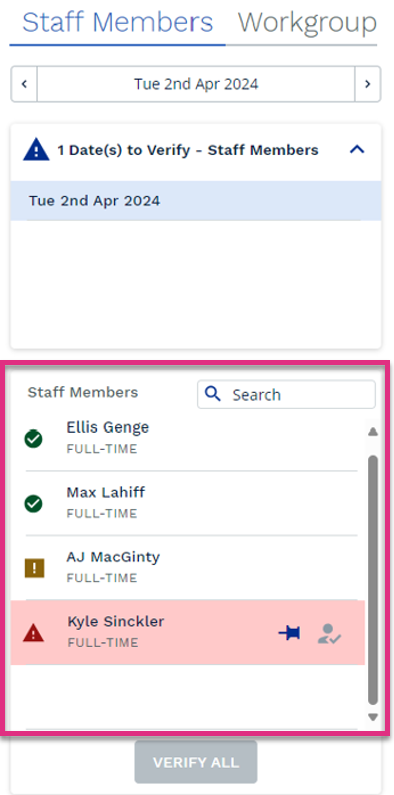Select the Tue 2nd Apr 2024 entry to verify
The image size is (394, 795).
pos(196,201)
